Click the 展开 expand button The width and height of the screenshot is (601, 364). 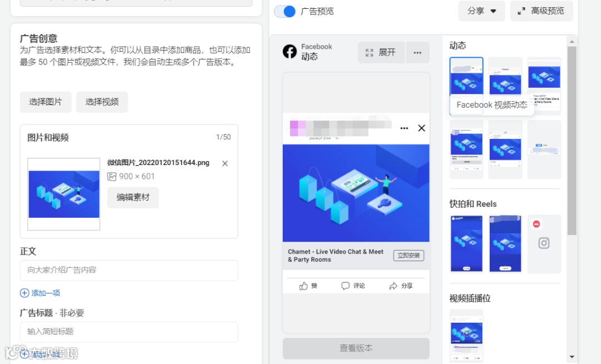click(381, 52)
